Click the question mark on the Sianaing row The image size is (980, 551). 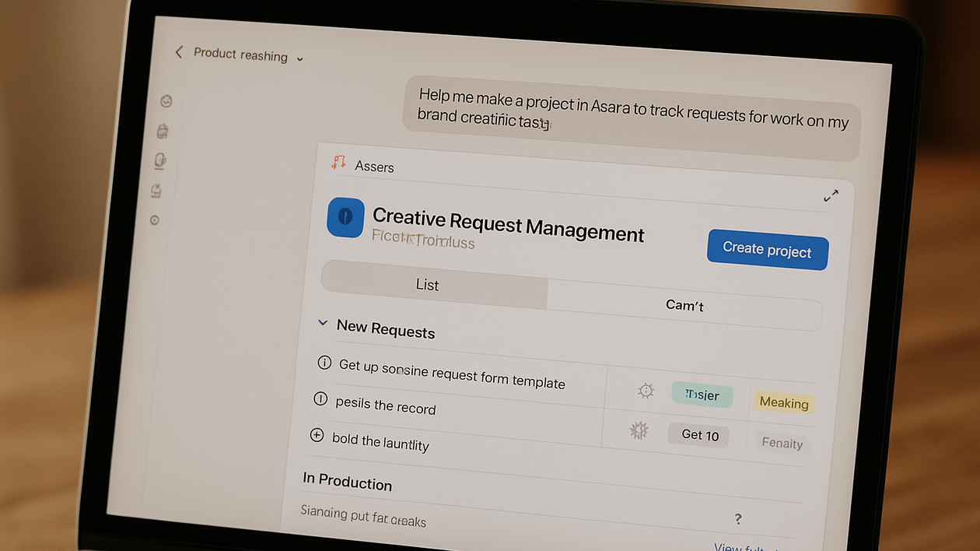pos(737,518)
